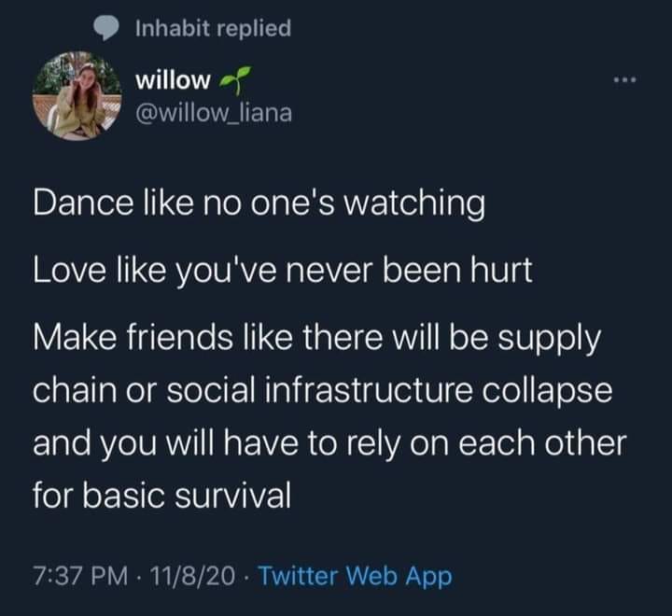672x616 pixels.
Task: Click the chain or social infrastructure collapse line
Action: click(323, 390)
